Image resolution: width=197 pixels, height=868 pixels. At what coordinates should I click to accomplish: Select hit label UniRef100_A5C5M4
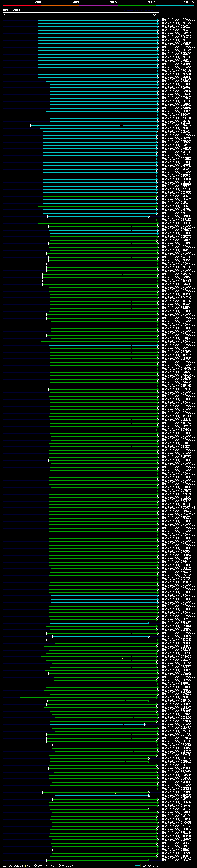(177, 74)
